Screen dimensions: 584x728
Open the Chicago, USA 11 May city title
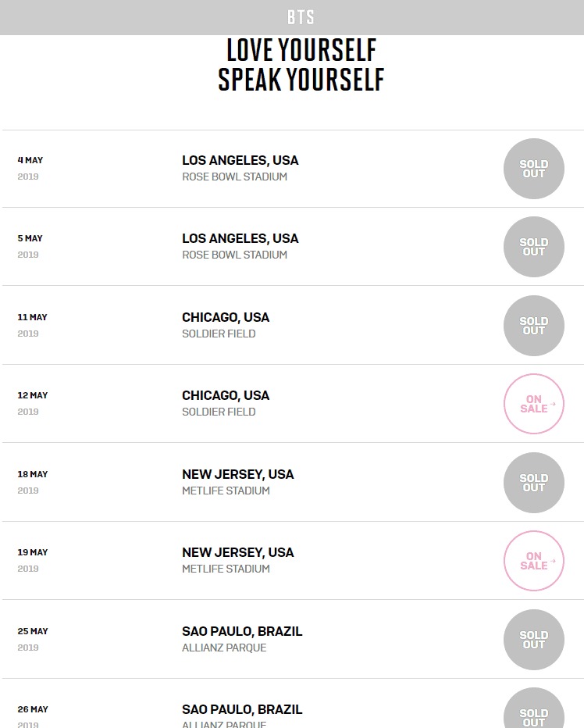(x=226, y=317)
